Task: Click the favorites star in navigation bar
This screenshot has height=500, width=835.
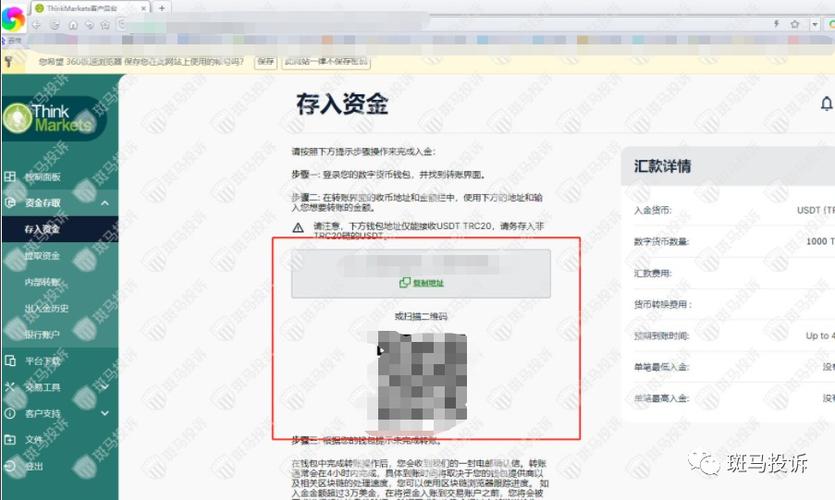Action: click(x=105, y=24)
